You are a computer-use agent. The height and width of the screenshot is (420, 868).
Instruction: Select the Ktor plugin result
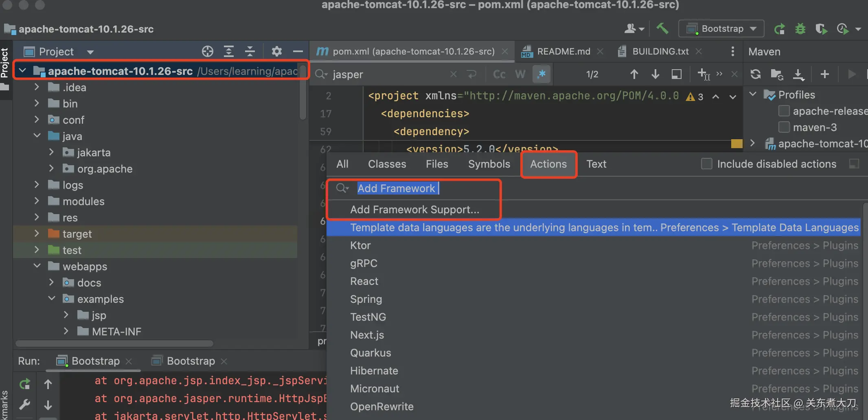tap(593, 245)
